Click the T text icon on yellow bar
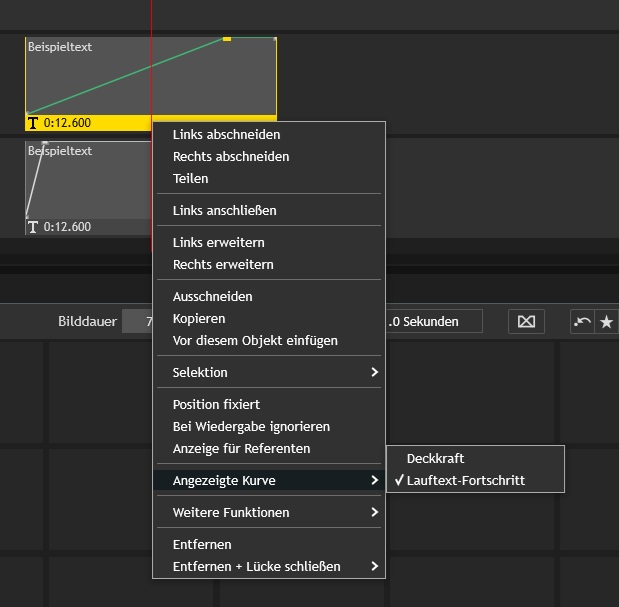 [x=33, y=123]
